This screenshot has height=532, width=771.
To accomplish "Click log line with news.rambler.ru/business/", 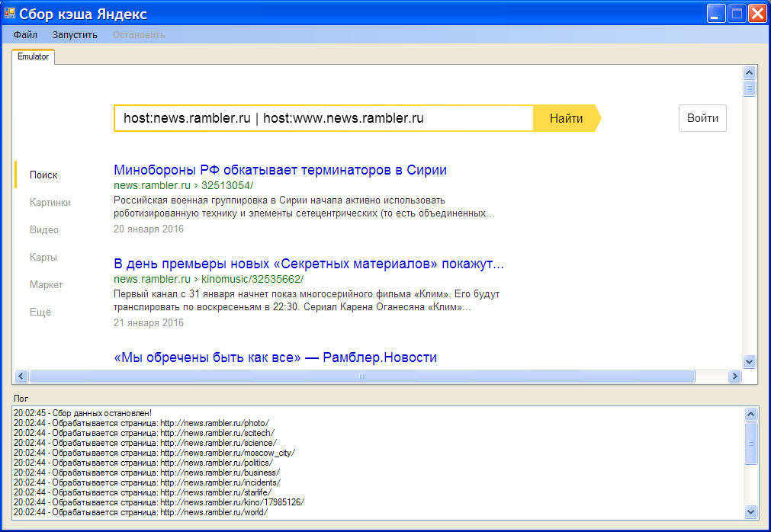I will 147,473.
